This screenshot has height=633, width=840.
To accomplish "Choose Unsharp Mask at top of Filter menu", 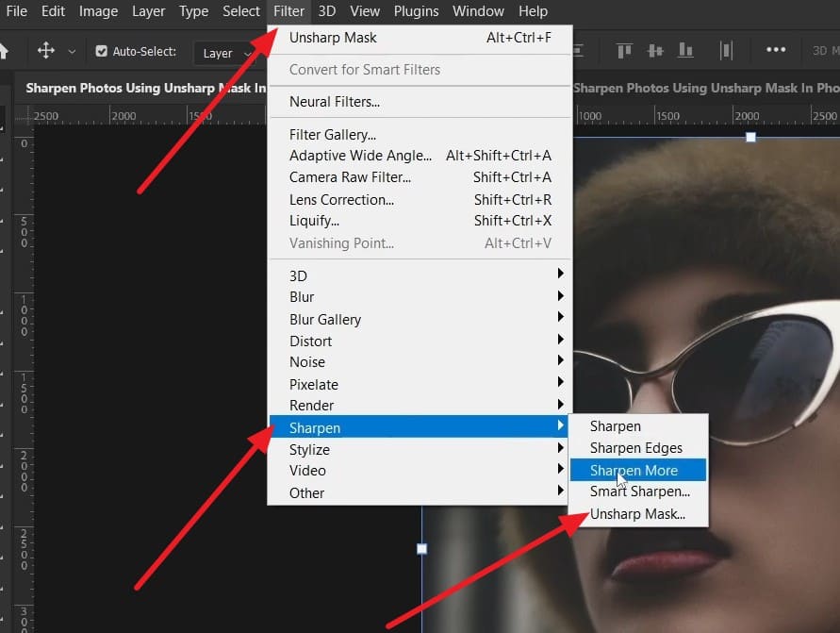I will coord(420,38).
